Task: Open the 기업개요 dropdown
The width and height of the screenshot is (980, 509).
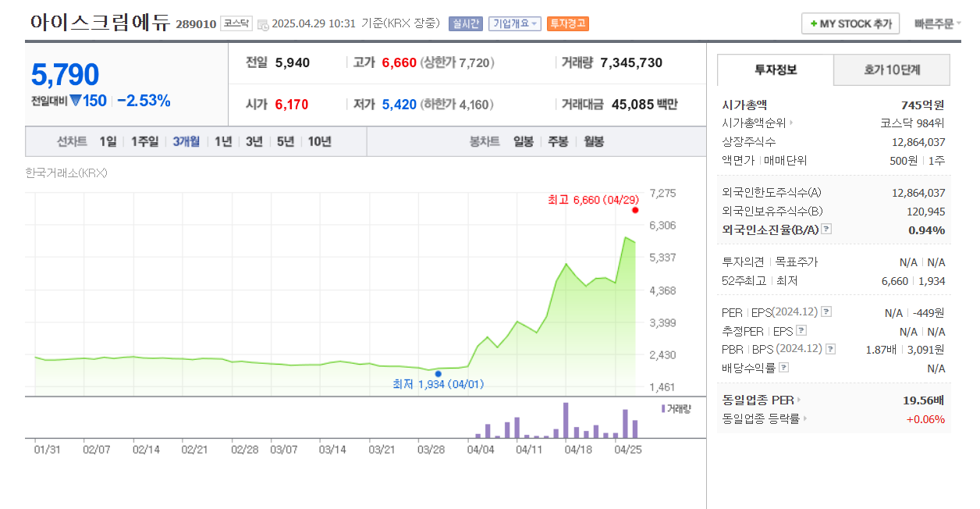Action: point(515,23)
